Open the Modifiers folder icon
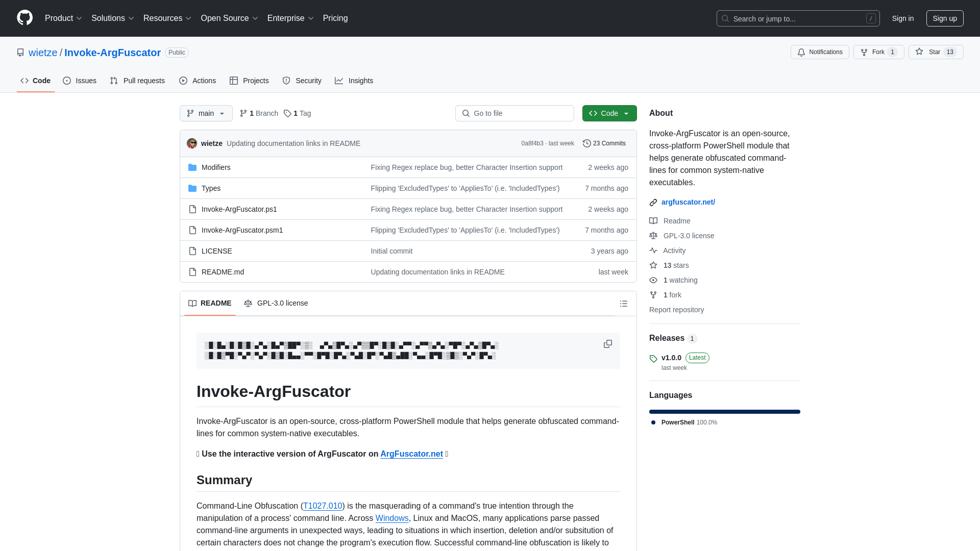 tap(192, 167)
